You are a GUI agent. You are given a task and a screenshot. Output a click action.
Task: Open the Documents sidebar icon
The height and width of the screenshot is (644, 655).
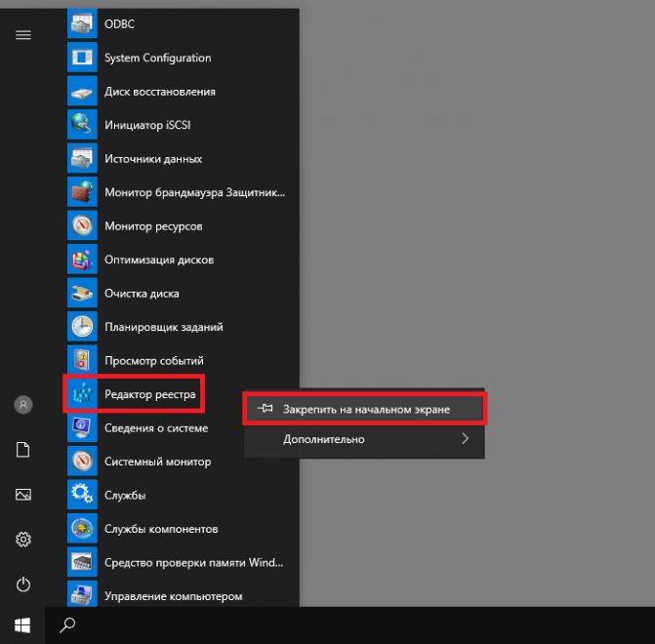click(x=23, y=450)
